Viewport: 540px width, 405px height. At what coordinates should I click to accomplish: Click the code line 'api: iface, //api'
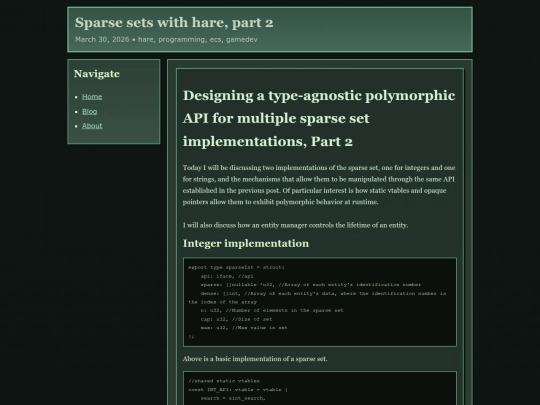227,276
